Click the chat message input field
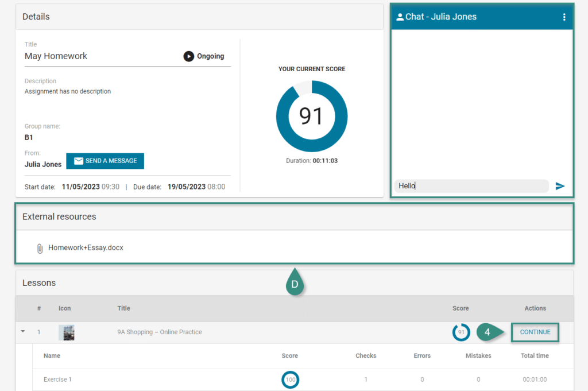588x391 pixels. (471, 186)
